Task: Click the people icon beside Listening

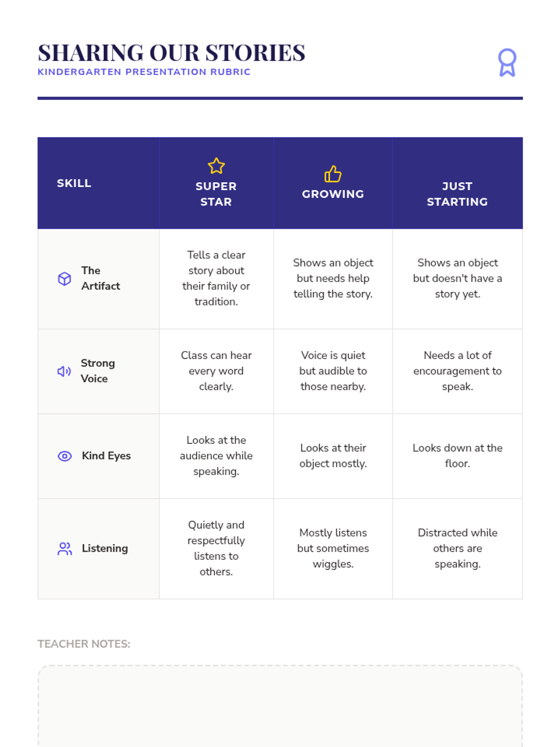Action: click(64, 549)
